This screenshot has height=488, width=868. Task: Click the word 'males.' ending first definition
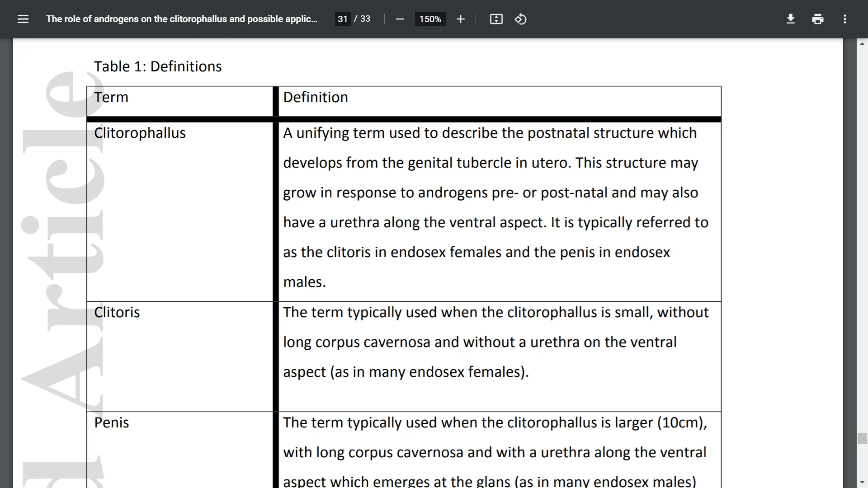[304, 282]
